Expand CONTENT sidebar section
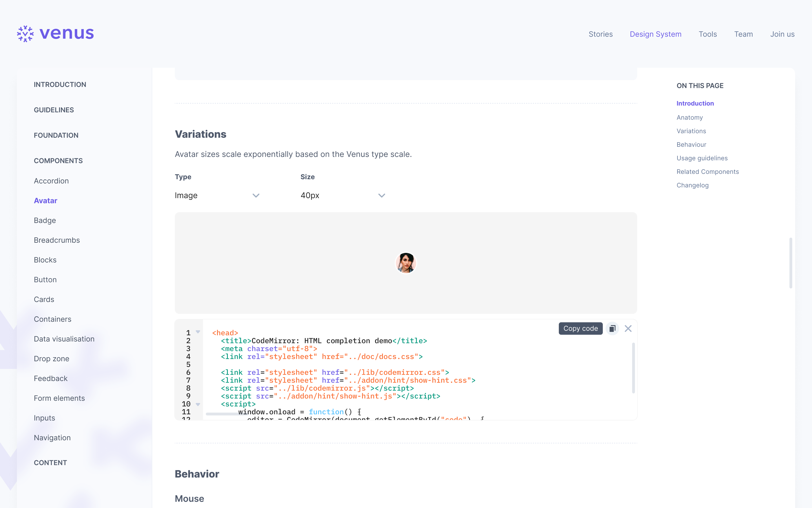 pyautogui.click(x=50, y=463)
